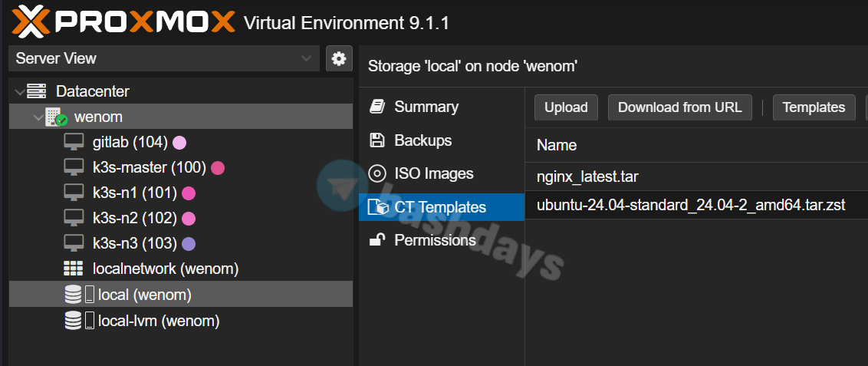The image size is (868, 366).
Task: Open the gear settings next to Server View
Action: tap(338, 58)
